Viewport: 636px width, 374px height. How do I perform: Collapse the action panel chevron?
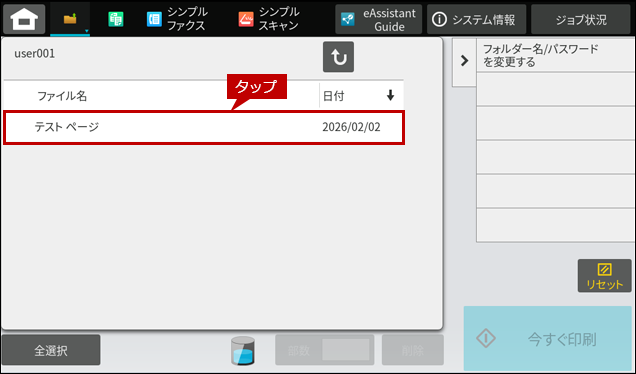(x=464, y=61)
